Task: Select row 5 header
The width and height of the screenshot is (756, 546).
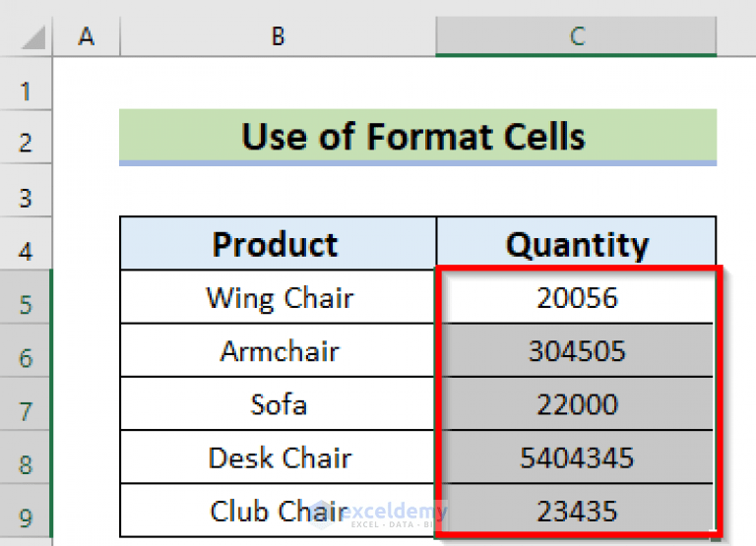Action: point(26,297)
